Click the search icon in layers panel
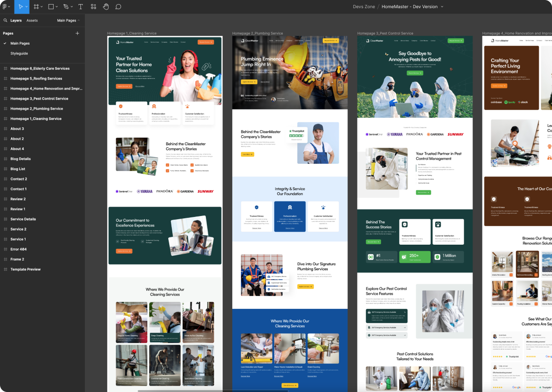The image size is (552, 392). point(5,20)
